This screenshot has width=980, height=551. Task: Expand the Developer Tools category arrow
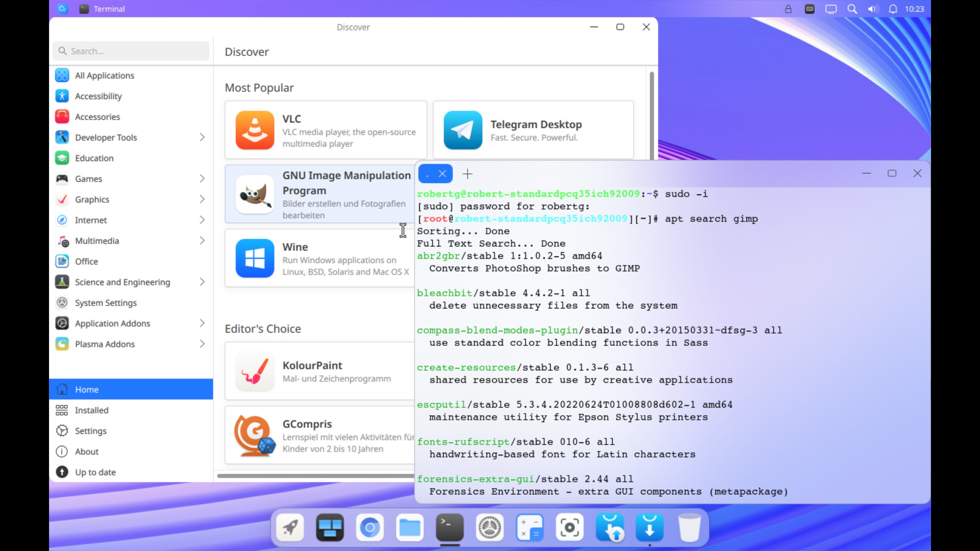click(x=202, y=137)
